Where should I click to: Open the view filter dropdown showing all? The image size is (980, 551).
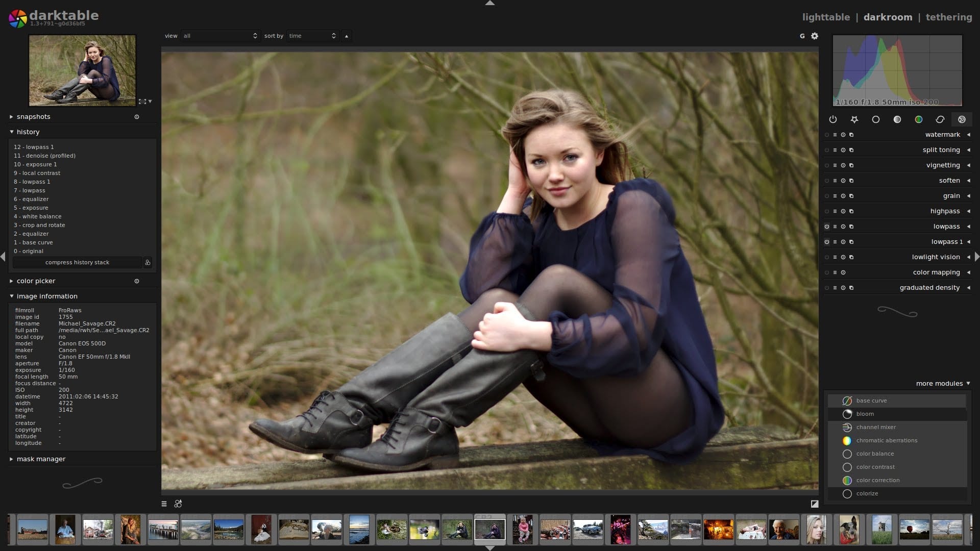click(220, 36)
